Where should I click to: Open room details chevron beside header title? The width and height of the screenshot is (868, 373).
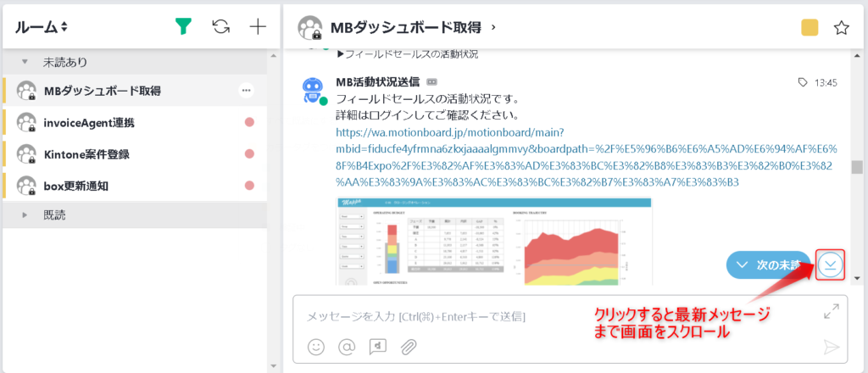pos(493,27)
